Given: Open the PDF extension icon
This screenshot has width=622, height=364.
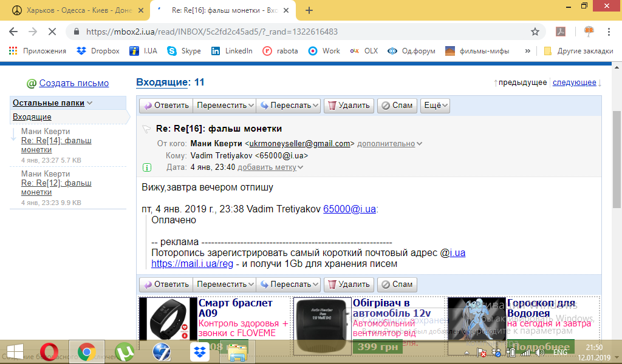Looking at the screenshot, I should 561,32.
